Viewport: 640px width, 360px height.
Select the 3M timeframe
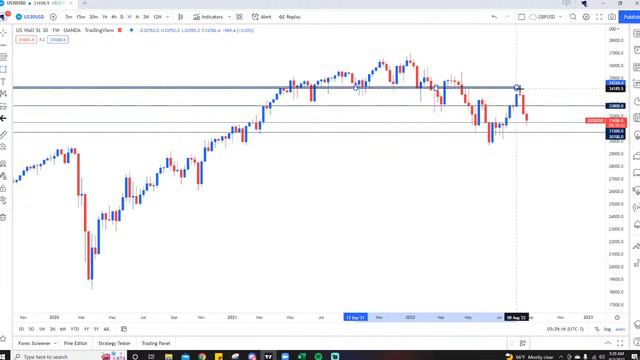coord(146,17)
